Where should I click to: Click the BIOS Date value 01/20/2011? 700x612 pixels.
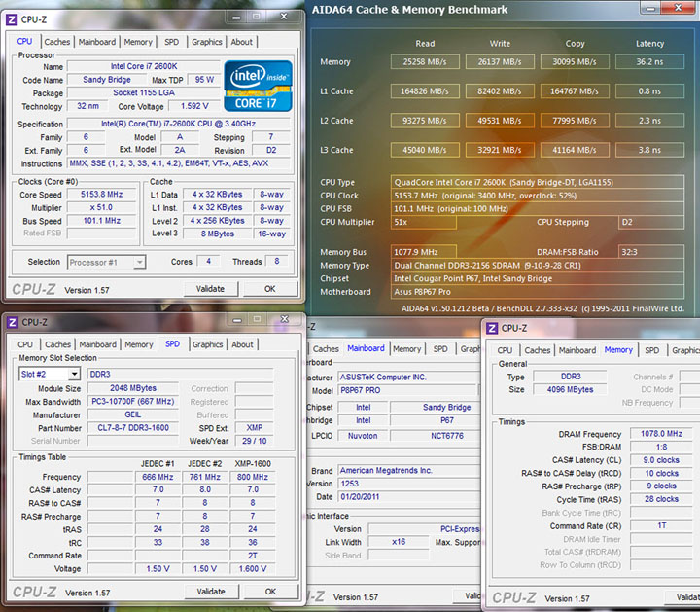(408, 497)
